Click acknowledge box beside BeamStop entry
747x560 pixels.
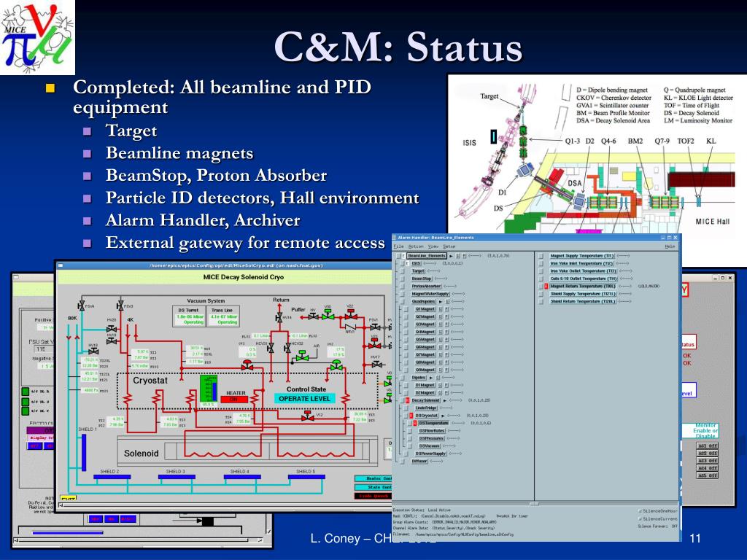403,279
